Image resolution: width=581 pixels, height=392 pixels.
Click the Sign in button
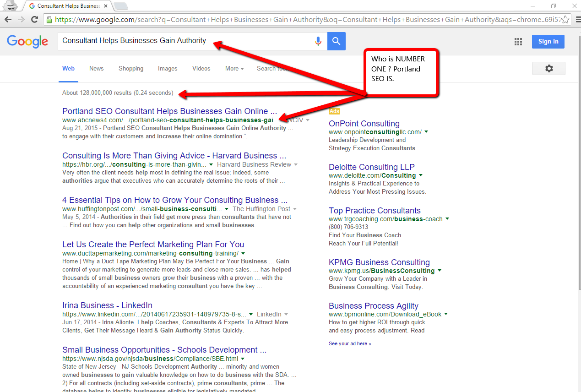(548, 42)
